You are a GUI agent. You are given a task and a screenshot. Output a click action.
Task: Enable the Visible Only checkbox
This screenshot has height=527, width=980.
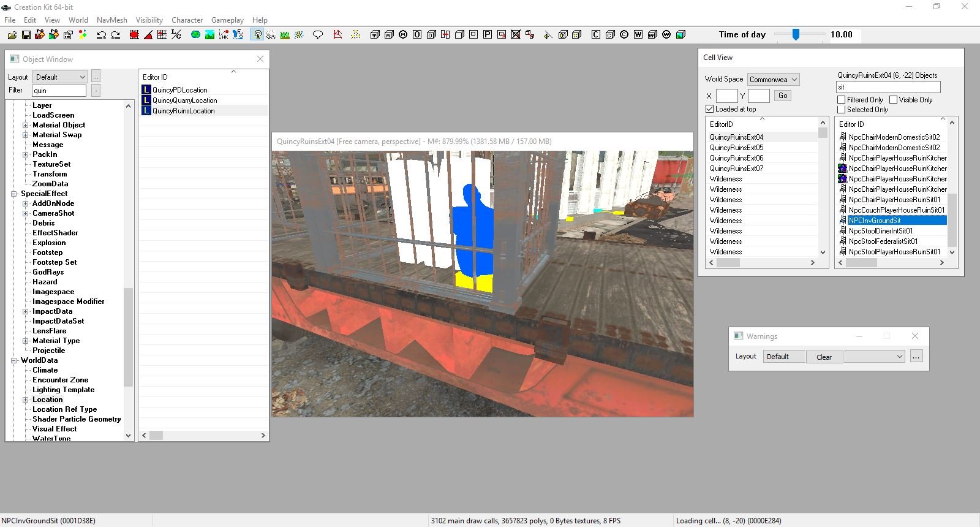pos(893,100)
